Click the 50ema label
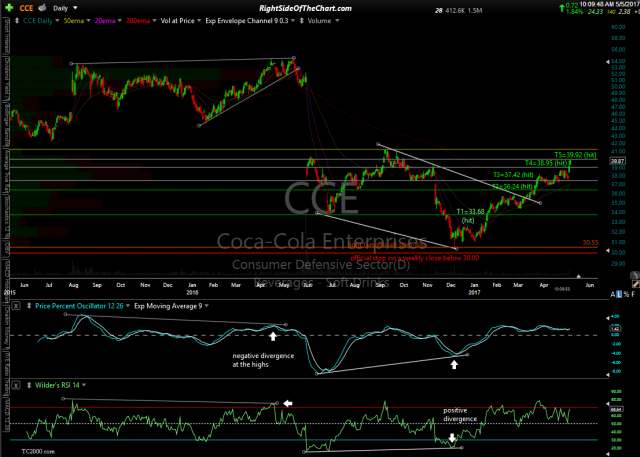The height and width of the screenshot is (457, 640). pyautogui.click(x=74, y=21)
